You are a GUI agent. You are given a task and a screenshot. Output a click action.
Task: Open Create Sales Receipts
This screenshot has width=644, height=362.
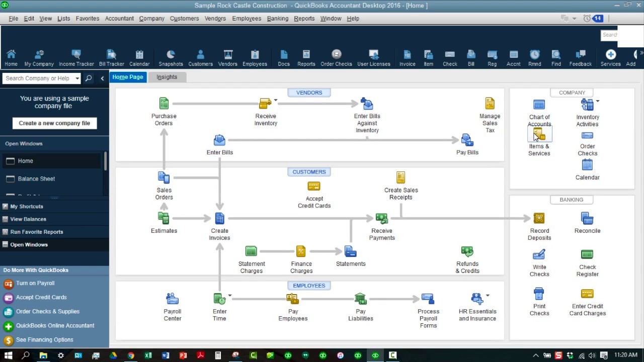tap(400, 177)
